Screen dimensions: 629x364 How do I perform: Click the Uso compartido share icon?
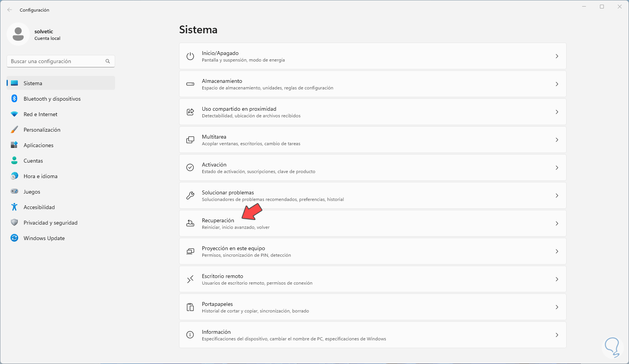coord(190,112)
